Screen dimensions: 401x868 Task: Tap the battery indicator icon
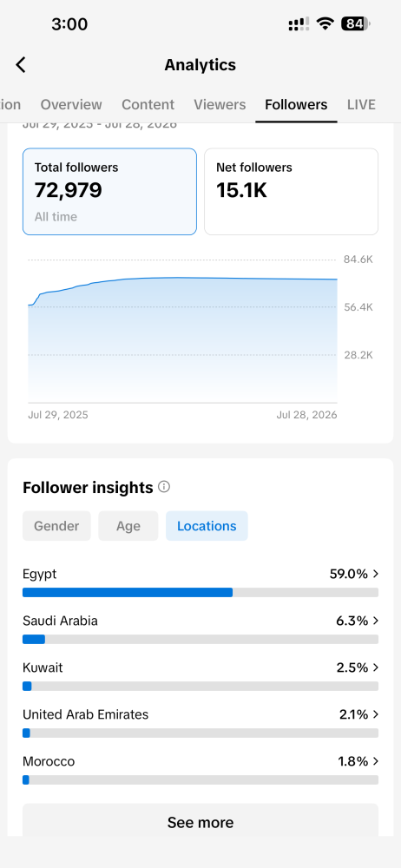[356, 23]
